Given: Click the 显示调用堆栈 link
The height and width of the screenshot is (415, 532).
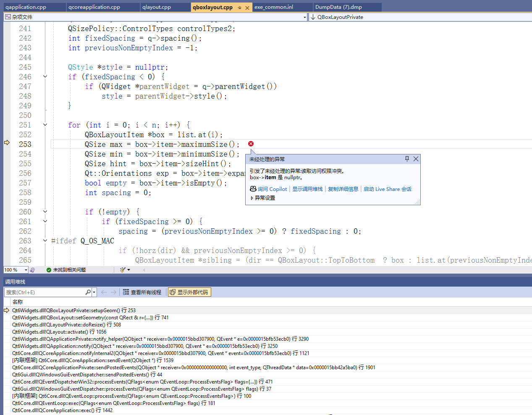Looking at the screenshot, I should (x=307, y=189).
